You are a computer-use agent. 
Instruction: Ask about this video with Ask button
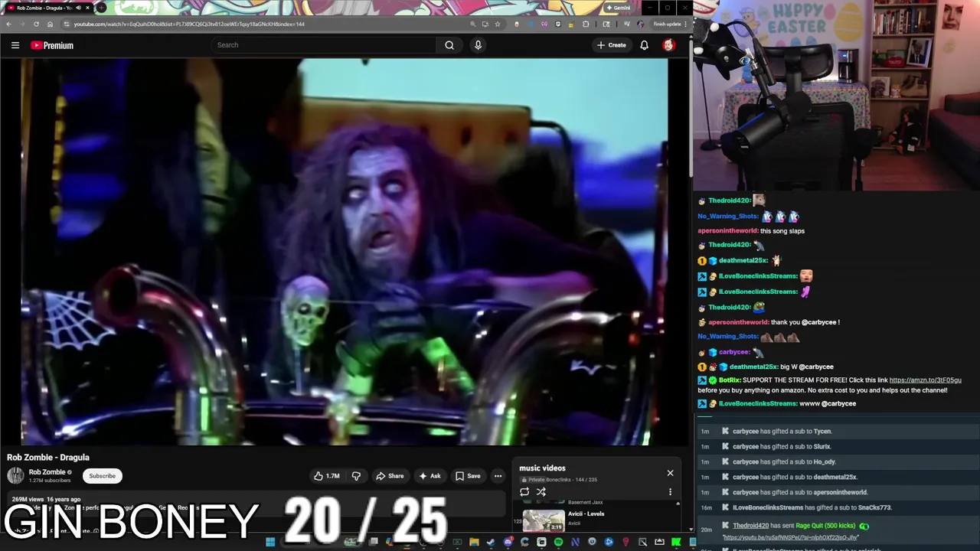(x=429, y=476)
